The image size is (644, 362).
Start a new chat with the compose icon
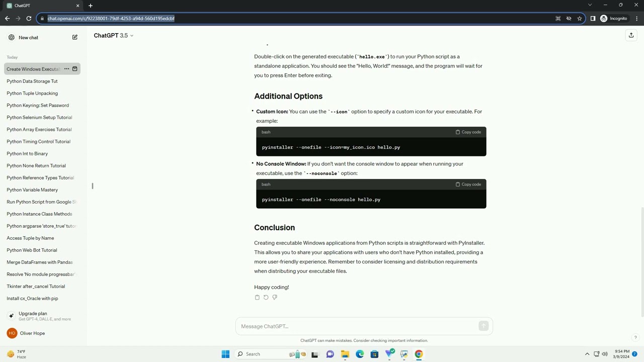[x=75, y=37]
